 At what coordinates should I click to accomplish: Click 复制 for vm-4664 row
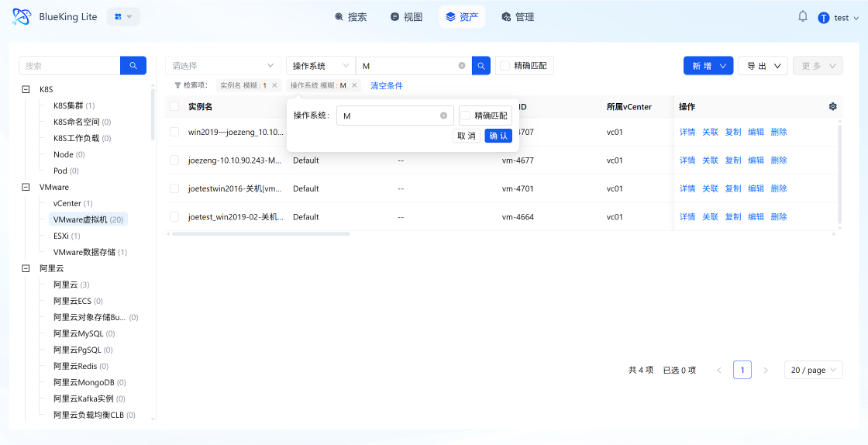pos(733,216)
